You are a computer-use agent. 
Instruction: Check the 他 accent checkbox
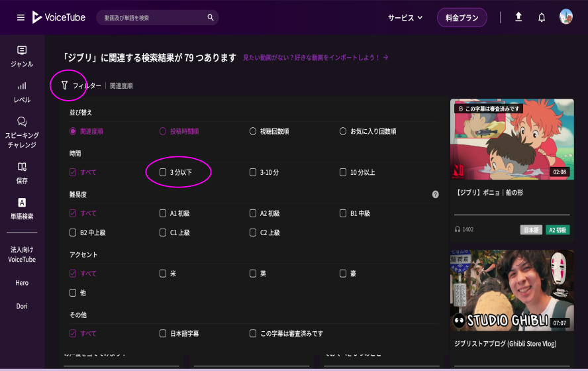pyautogui.click(x=73, y=293)
